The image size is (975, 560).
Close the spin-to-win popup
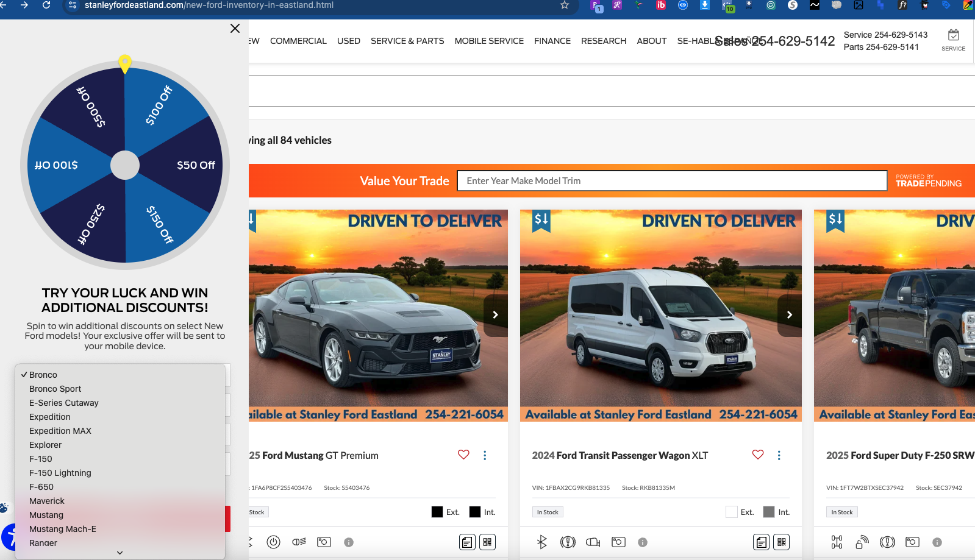pyautogui.click(x=235, y=29)
